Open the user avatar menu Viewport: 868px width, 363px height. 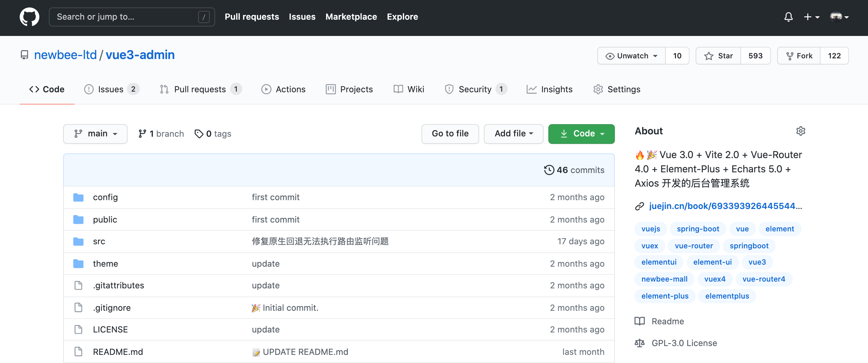click(x=839, y=17)
